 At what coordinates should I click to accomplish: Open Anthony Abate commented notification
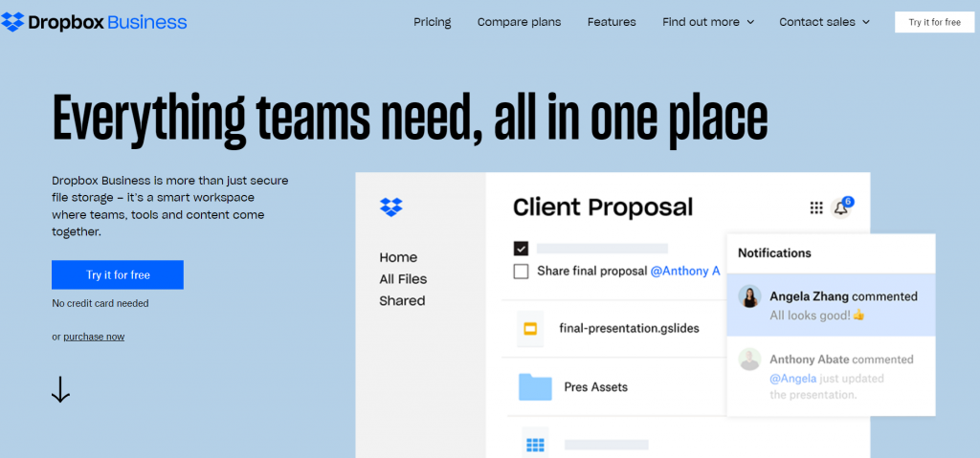click(831, 376)
